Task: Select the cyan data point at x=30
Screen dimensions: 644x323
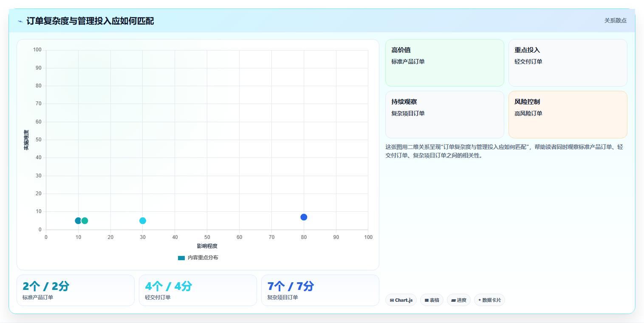Action: click(x=143, y=221)
